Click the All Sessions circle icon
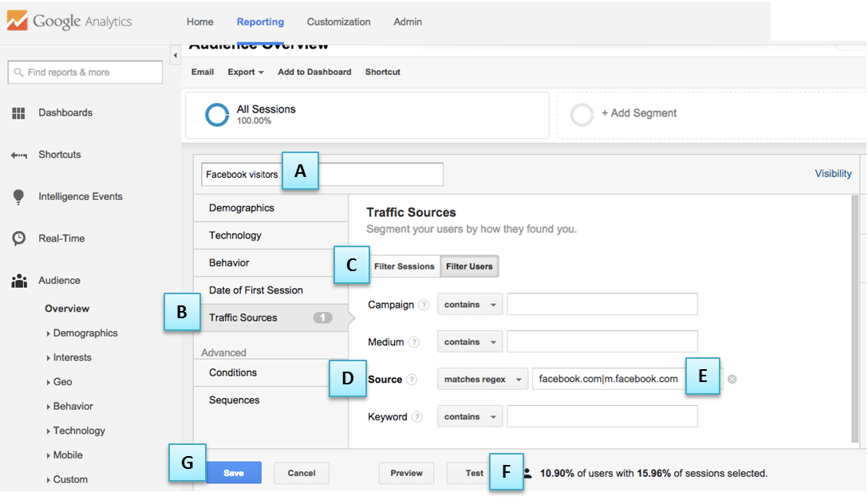The width and height of the screenshot is (868, 504). coord(216,115)
